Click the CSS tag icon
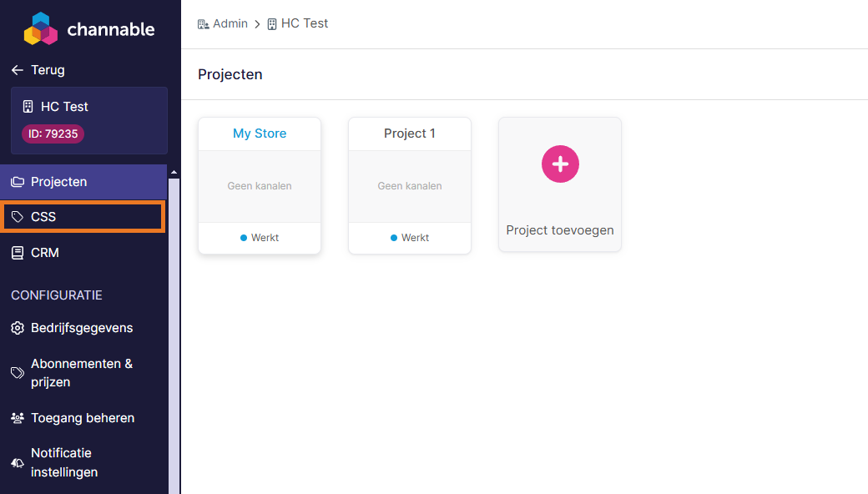This screenshot has width=868, height=494. pos(18,217)
